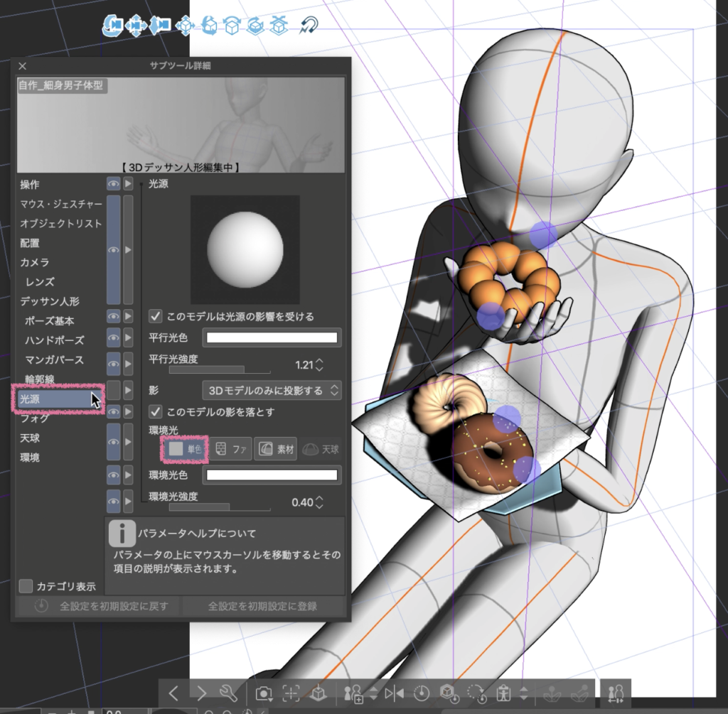Click 全設定を初期設定に戻す button
The height and width of the screenshot is (714, 728).
[x=97, y=606]
